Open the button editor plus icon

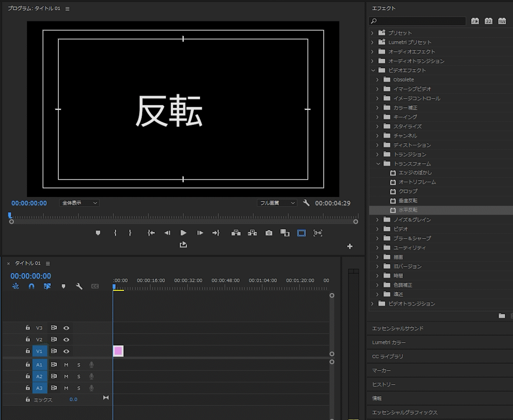[x=350, y=246]
